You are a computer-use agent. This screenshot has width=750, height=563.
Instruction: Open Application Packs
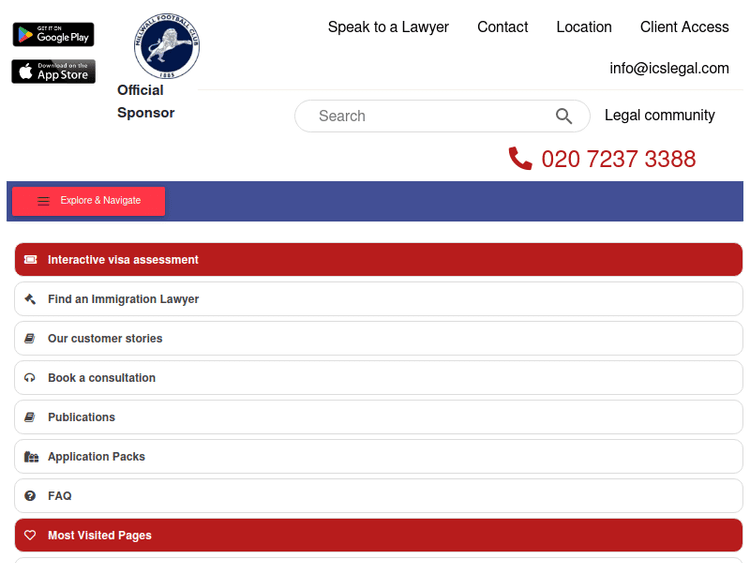(x=378, y=457)
